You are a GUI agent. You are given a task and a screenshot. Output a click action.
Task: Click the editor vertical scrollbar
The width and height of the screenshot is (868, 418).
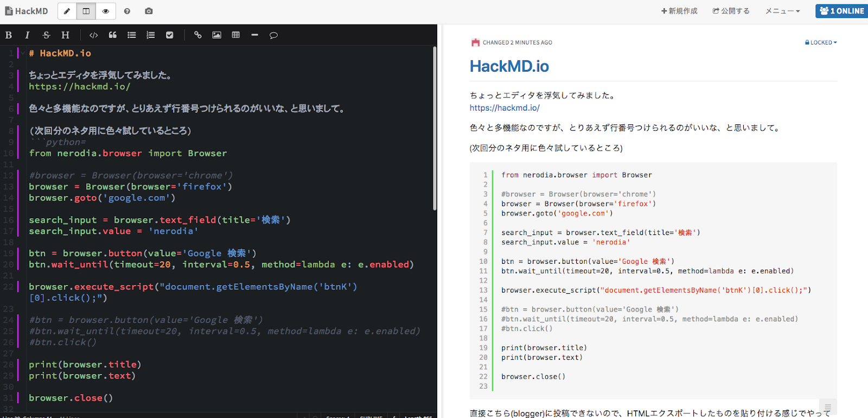pyautogui.click(x=435, y=129)
